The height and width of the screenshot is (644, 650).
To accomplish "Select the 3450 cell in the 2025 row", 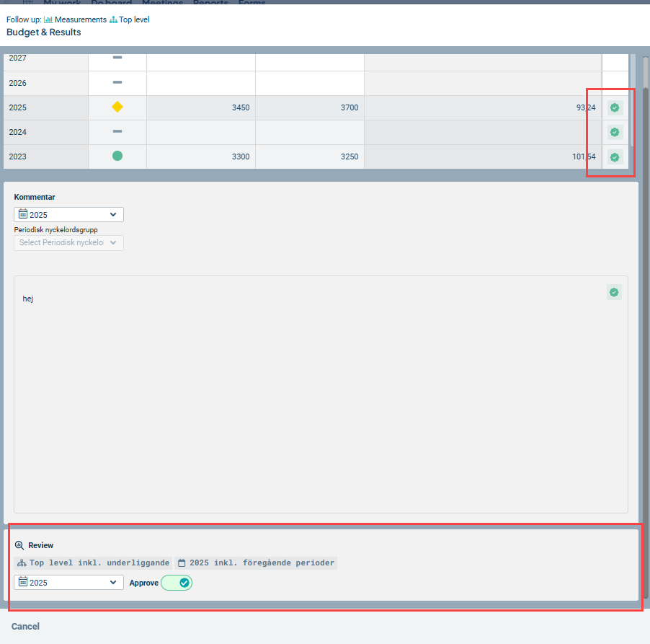I will point(201,107).
